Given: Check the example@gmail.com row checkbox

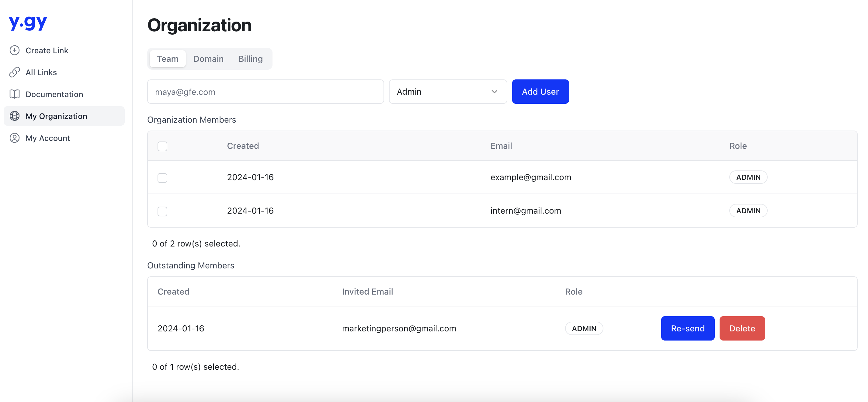Looking at the screenshot, I should point(162,178).
